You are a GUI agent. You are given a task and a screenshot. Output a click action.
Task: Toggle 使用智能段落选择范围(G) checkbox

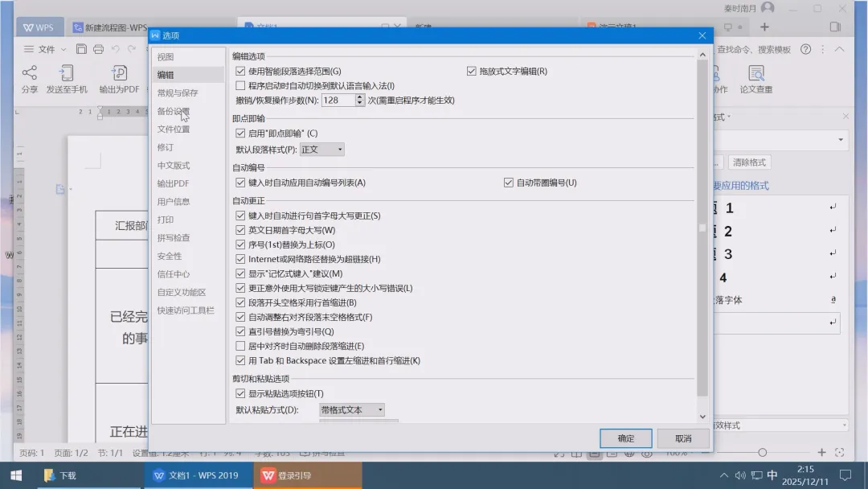pos(240,71)
